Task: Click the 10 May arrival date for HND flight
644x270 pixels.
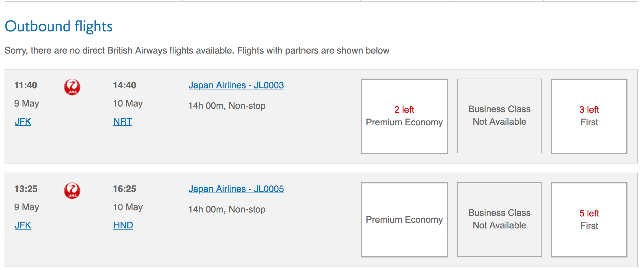Action: point(128,207)
